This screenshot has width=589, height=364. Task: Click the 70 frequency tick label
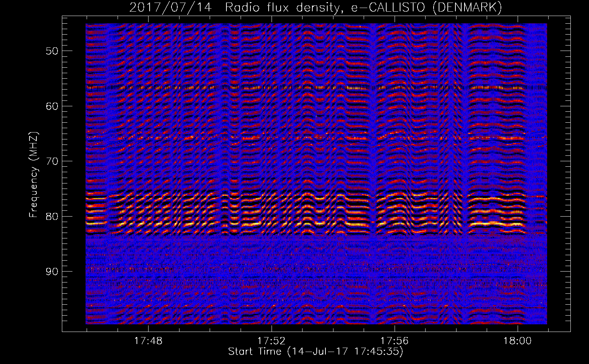pos(52,161)
